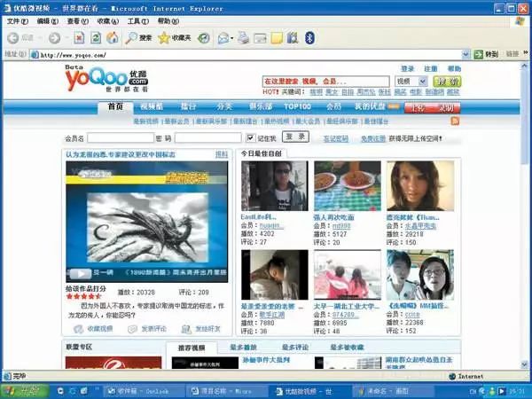Go to the browser Home page icon

point(113,38)
